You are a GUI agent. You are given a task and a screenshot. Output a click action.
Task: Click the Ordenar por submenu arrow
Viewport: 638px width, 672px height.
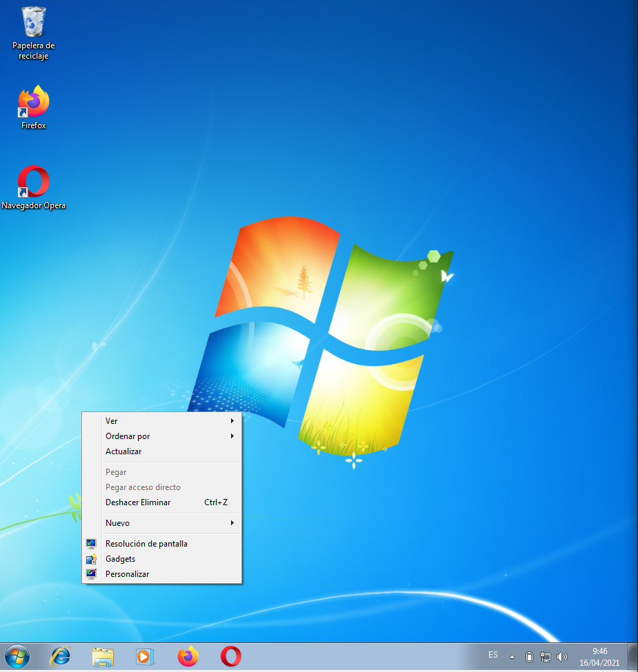pyautogui.click(x=232, y=436)
